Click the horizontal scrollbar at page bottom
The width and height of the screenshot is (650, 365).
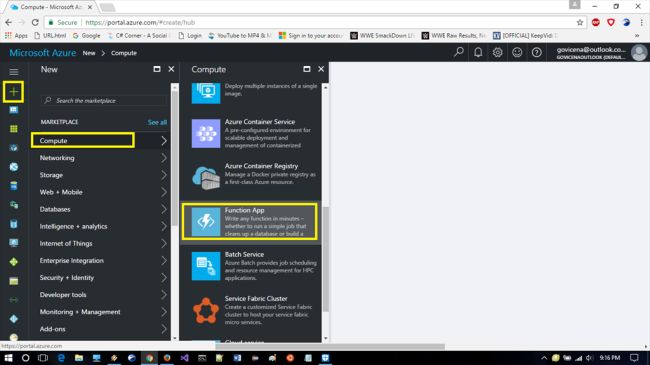(x=330, y=346)
